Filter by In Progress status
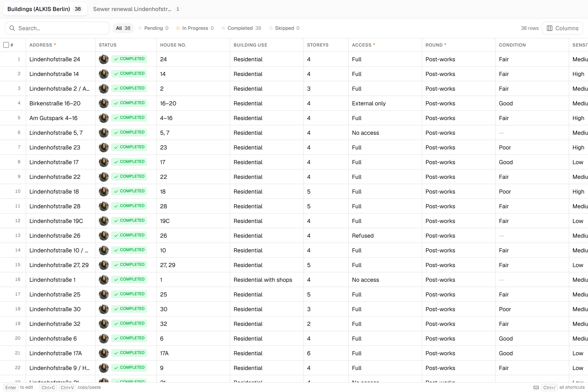The image size is (588, 392). pos(195,28)
